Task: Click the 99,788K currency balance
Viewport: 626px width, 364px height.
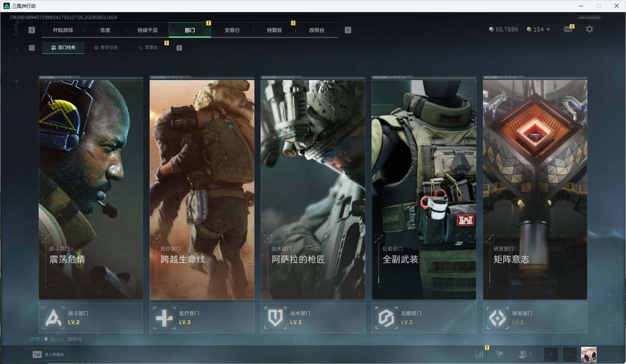Action: 504,29
